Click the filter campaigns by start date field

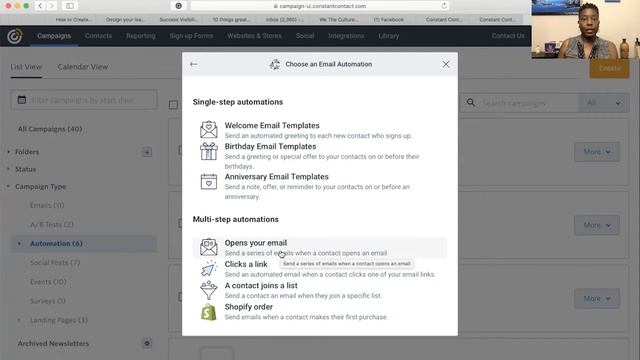[x=84, y=100]
